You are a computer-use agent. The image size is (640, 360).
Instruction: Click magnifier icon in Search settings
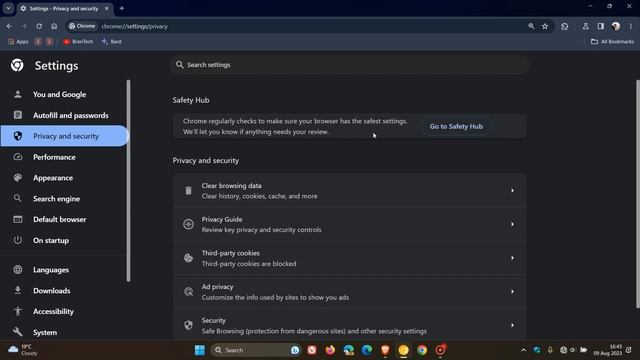point(180,65)
